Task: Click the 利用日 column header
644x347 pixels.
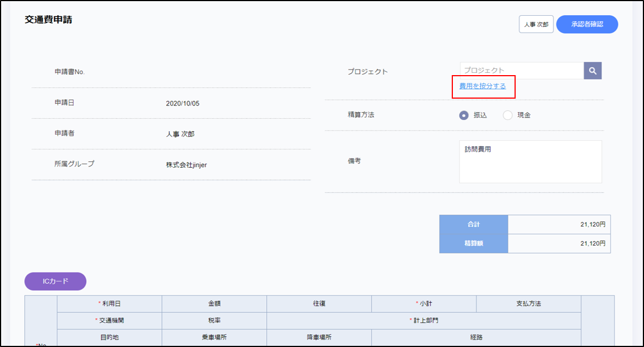Action: 110,304
